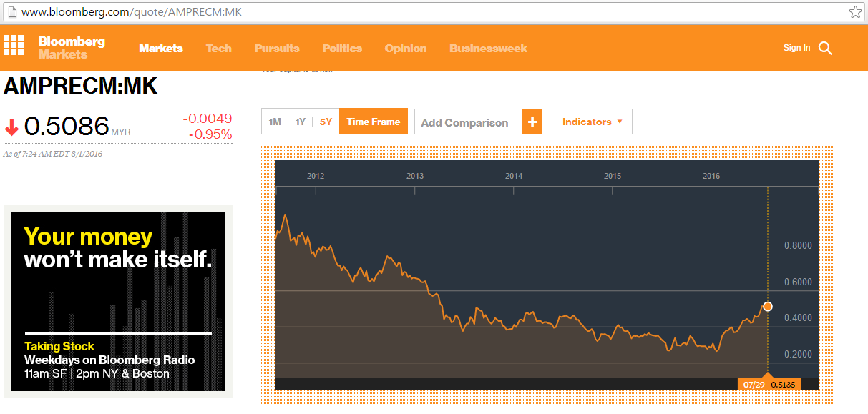The height and width of the screenshot is (414, 868).
Task: Click the Time Frame button
Action: 374,122
